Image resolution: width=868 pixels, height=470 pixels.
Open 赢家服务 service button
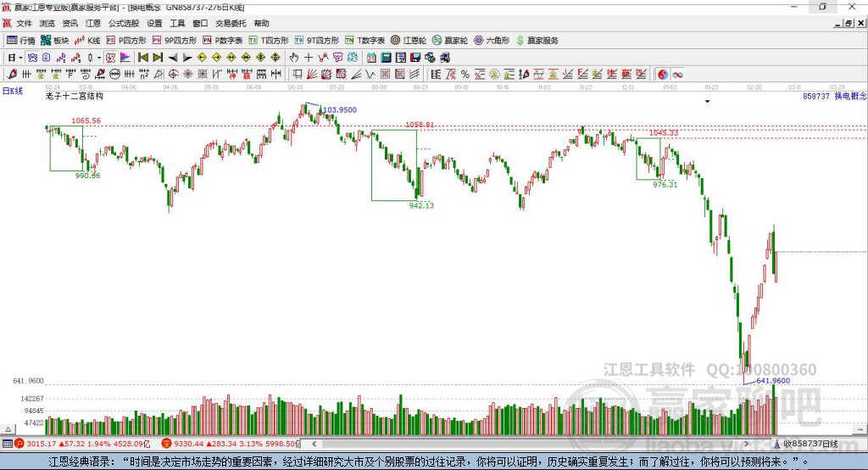click(x=537, y=41)
